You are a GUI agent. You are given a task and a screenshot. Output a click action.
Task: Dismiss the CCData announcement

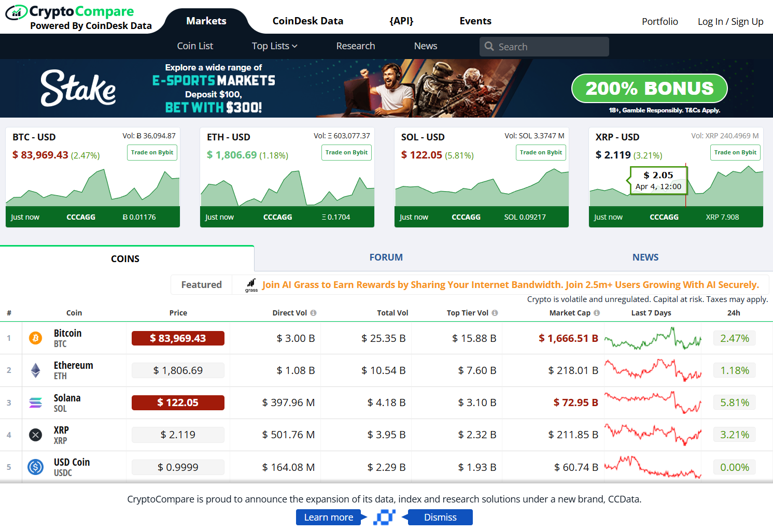pos(440,517)
